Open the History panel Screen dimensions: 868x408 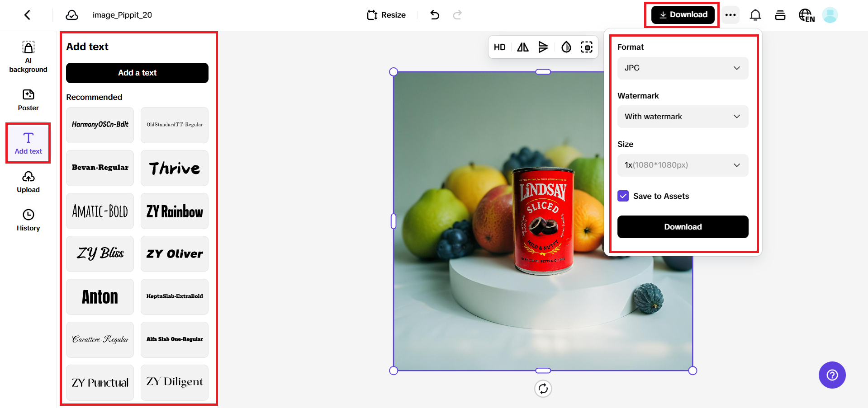(x=28, y=220)
